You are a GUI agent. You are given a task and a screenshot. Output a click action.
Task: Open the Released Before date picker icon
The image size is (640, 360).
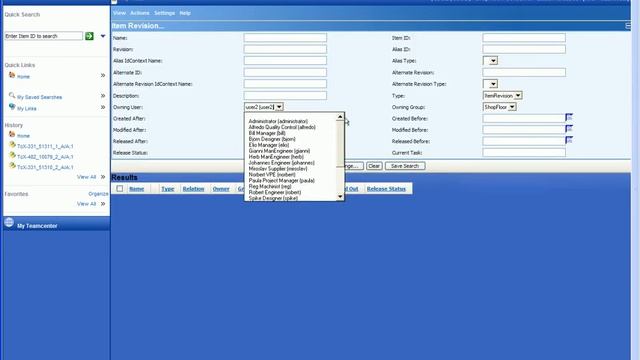click(569, 140)
